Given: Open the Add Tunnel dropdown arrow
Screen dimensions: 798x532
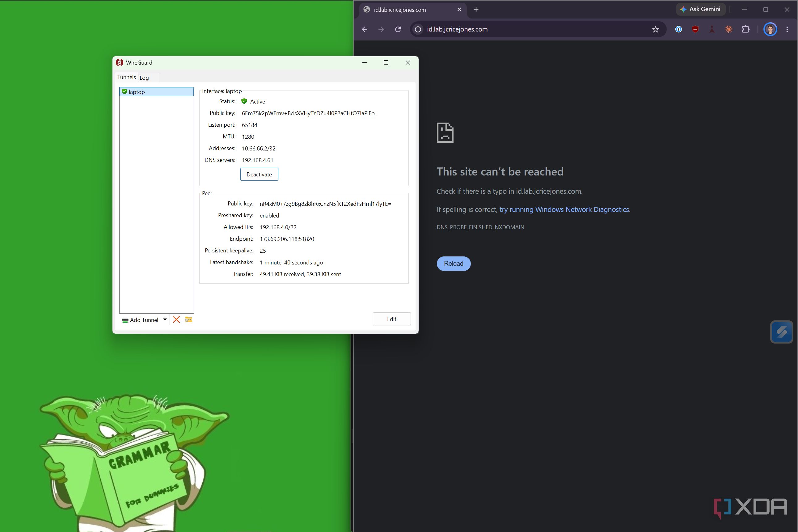Looking at the screenshot, I should [x=165, y=320].
